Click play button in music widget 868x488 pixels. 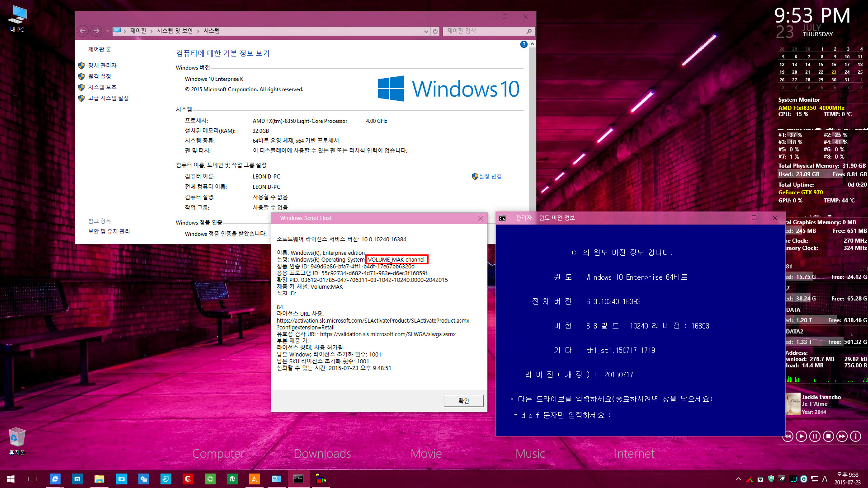pos(801,436)
